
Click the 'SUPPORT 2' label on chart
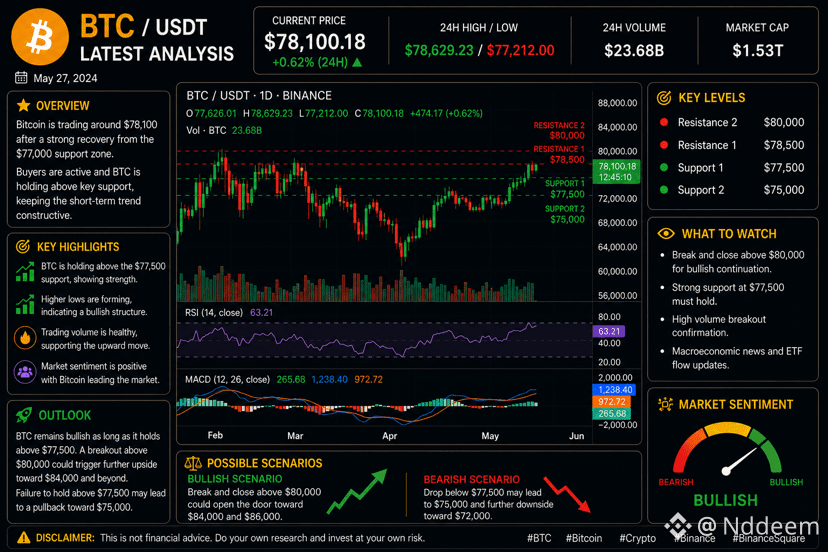[564, 209]
